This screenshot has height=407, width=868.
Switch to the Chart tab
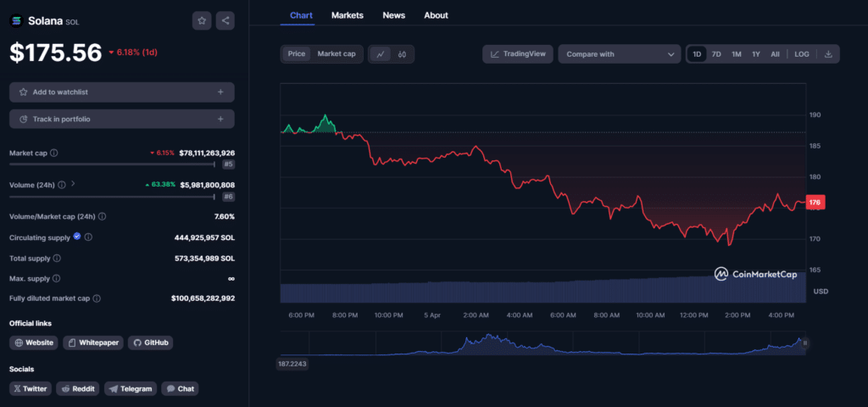(301, 15)
